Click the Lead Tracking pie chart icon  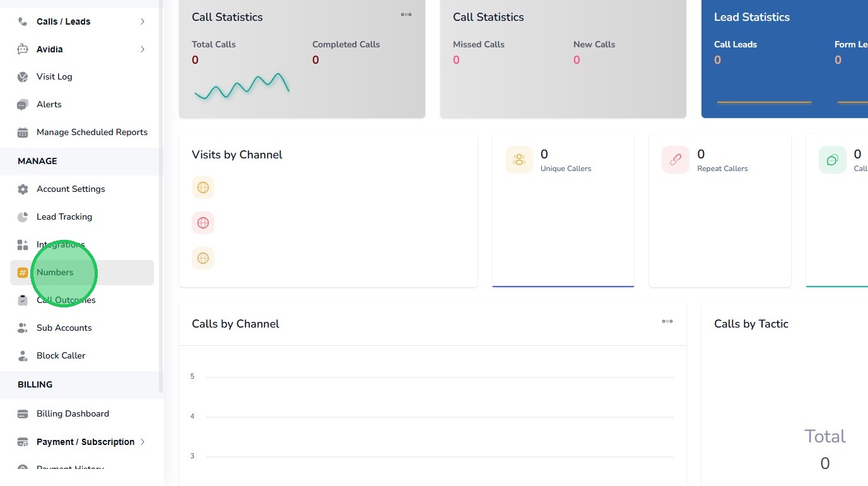(x=23, y=217)
